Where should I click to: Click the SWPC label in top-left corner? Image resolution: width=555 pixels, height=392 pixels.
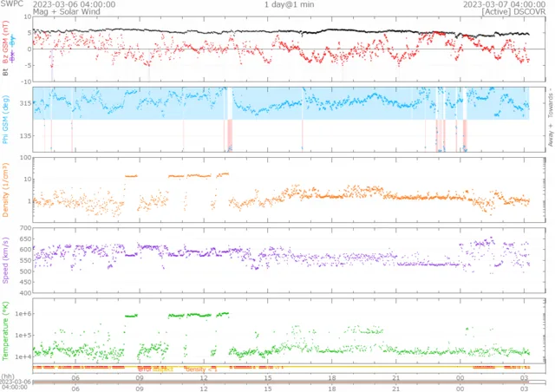pos(12,4)
